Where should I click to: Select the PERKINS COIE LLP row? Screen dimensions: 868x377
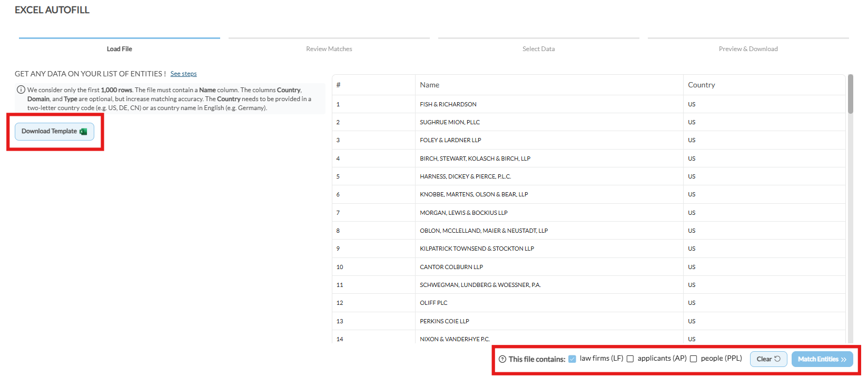point(589,321)
